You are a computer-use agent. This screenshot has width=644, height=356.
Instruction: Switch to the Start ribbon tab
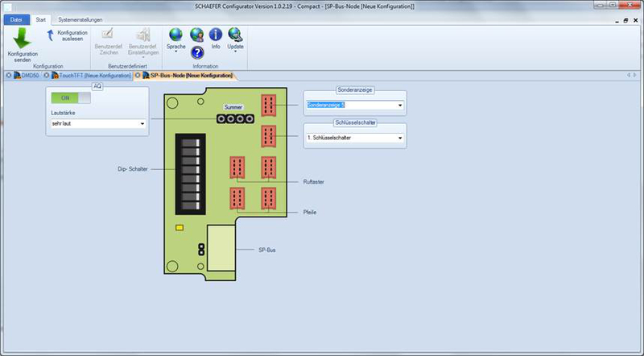click(x=41, y=19)
